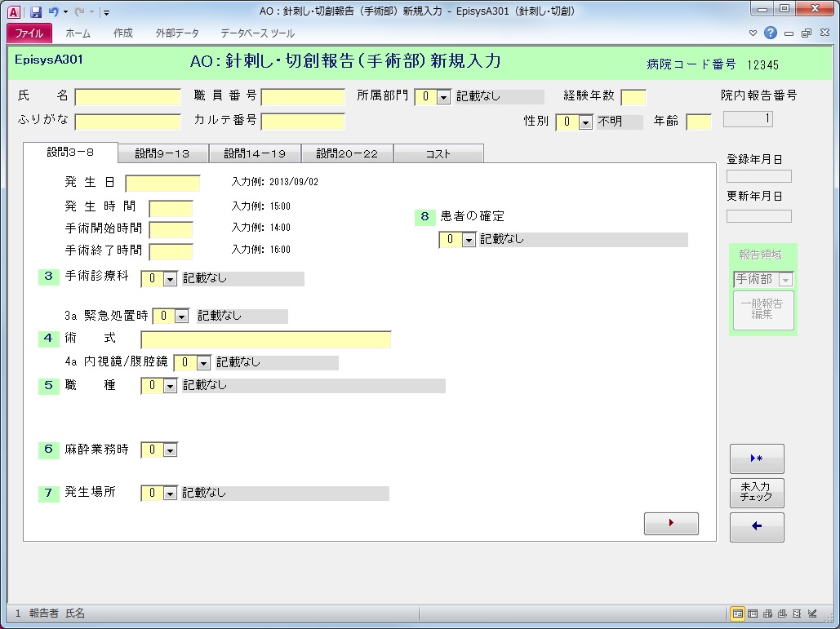The image size is (840, 629).
Task: Click the 発生日 date input field
Action: pos(162,183)
